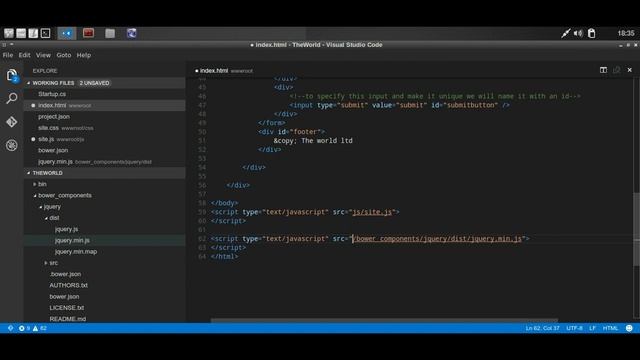Change the LF line ending setting
This screenshot has height=360, width=640.
point(592,328)
